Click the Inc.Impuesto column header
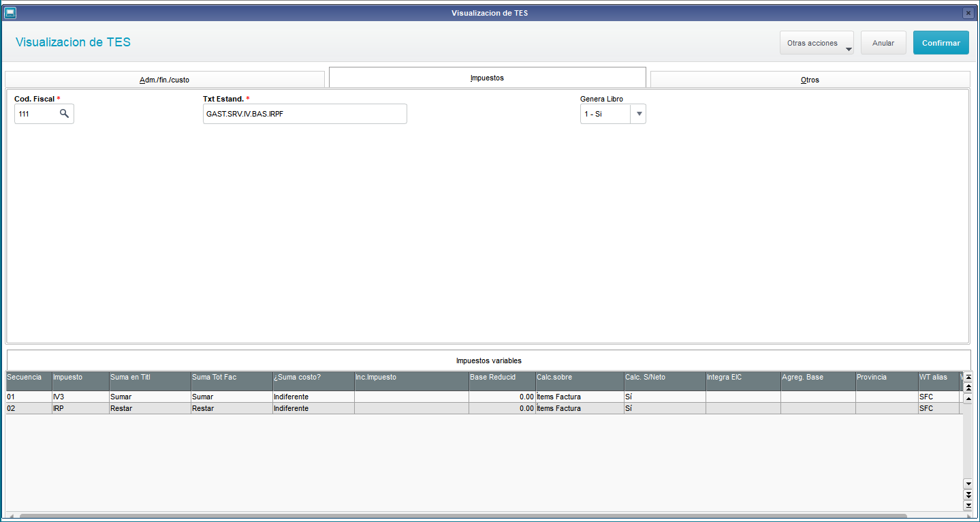980x522 pixels. 411,381
